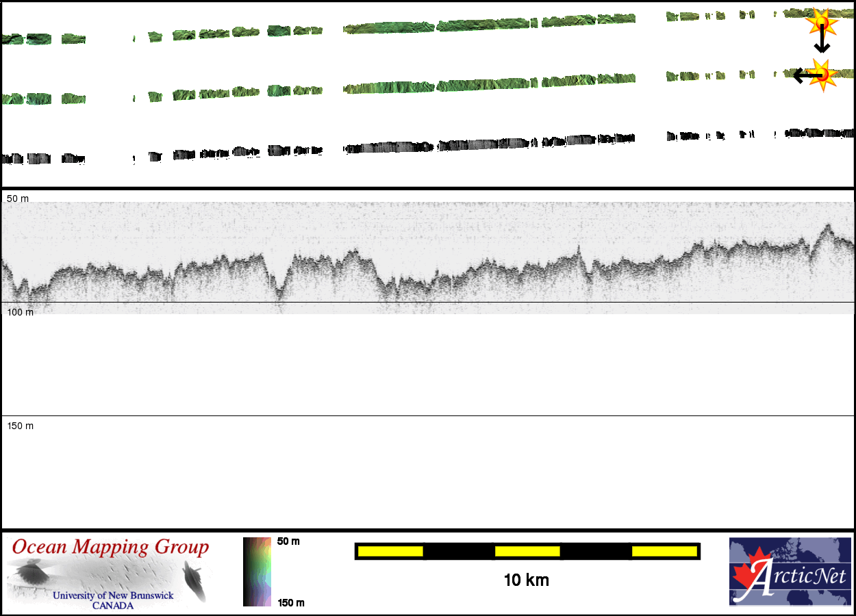The height and width of the screenshot is (616, 856).
Task: Click the 150 m label beside color legend
Action: pos(290,602)
